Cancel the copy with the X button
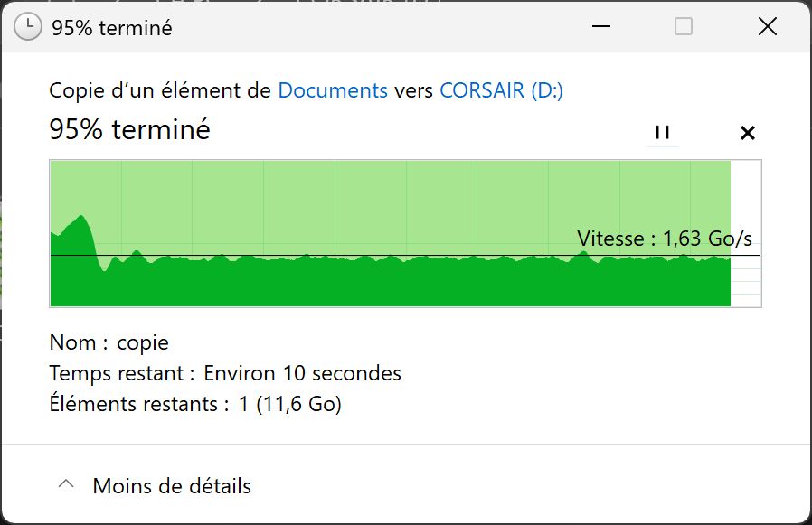 [747, 133]
